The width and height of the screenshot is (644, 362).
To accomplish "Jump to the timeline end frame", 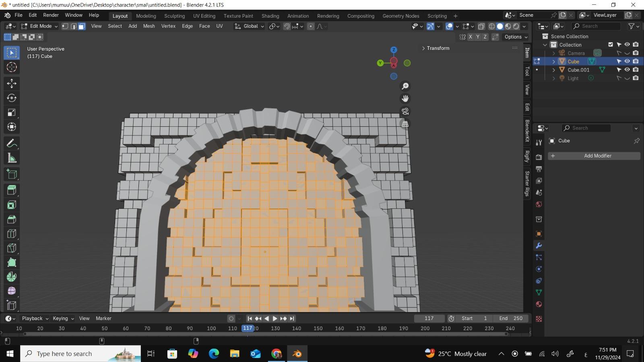I will click(292, 319).
